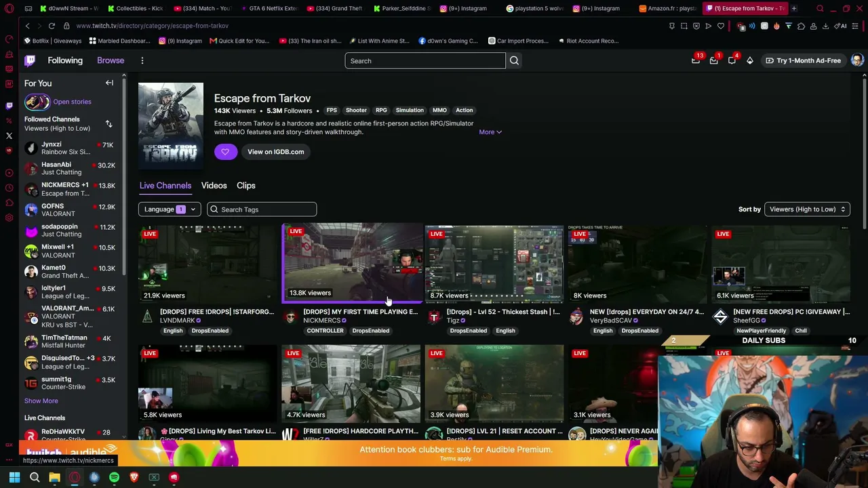The width and height of the screenshot is (868, 488).
Task: Open Brave browser from taskbar
Action: tap(134, 477)
